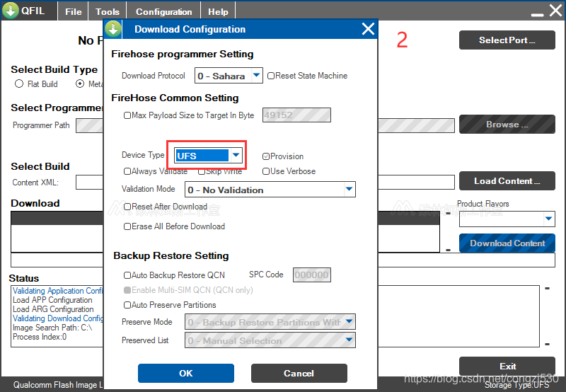Open the Preserved List dropdown
This screenshot has height=392, width=566.
pyautogui.click(x=270, y=340)
